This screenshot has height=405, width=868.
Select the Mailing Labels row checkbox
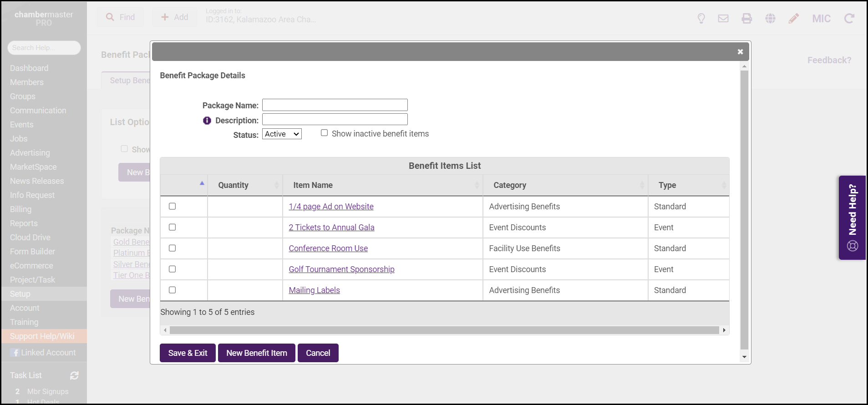click(172, 290)
